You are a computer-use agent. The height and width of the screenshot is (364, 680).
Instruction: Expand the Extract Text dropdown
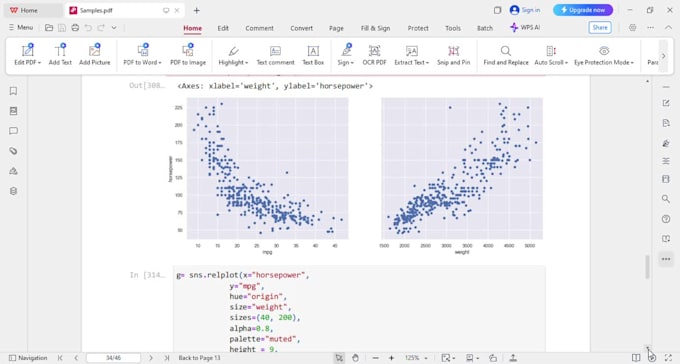[x=412, y=55]
